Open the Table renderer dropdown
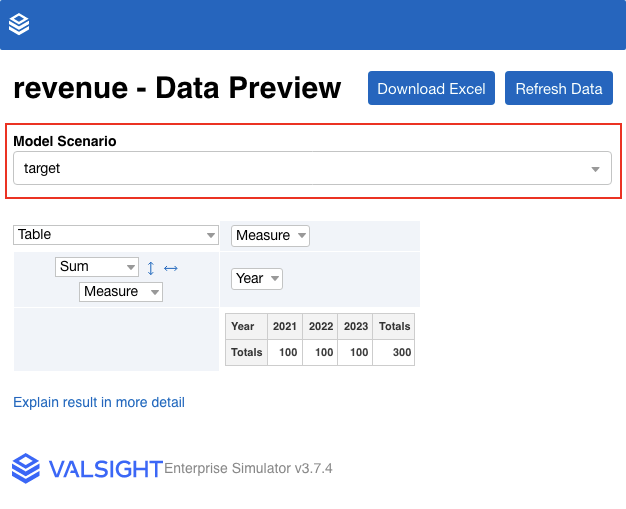This screenshot has width=626, height=509. click(x=116, y=235)
